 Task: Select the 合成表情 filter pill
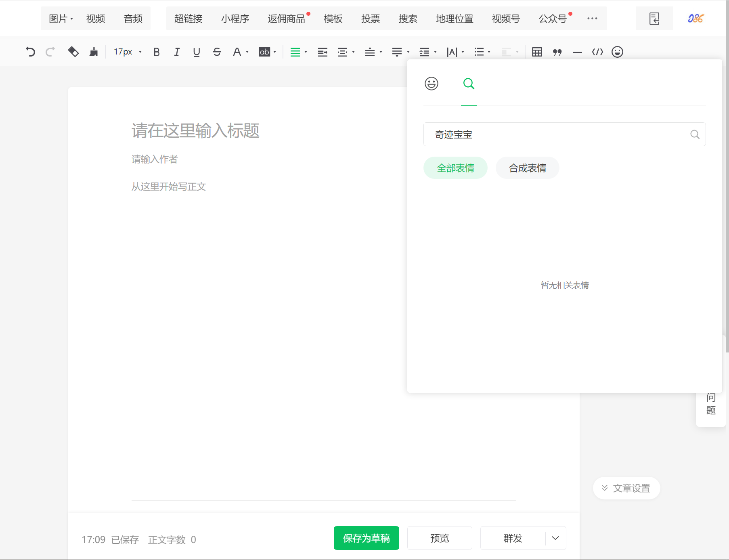click(x=527, y=168)
